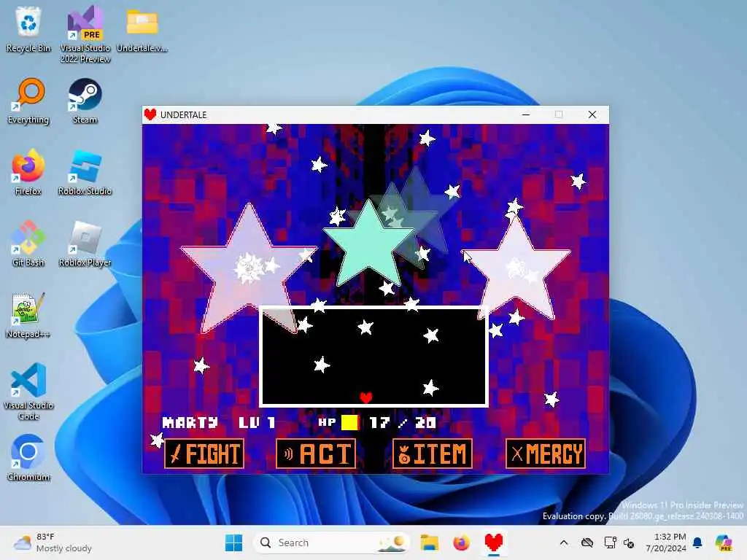
Task: Open the Steam desktop shortcut
Action: (85, 101)
